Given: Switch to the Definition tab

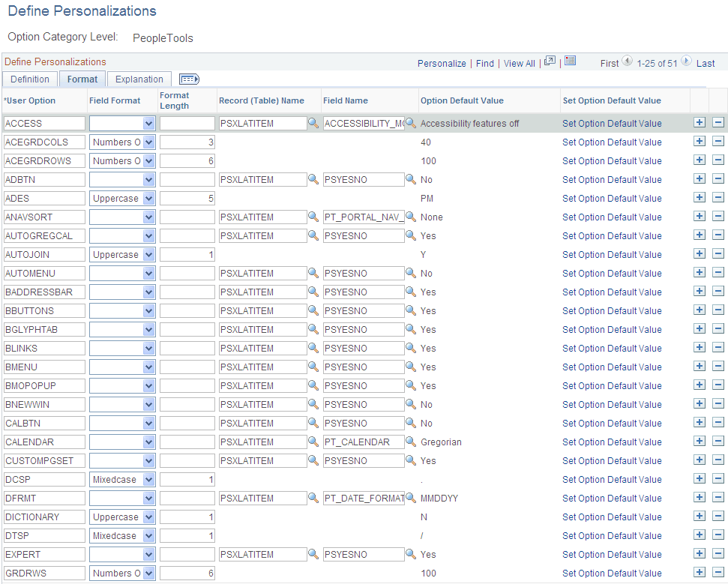Looking at the screenshot, I should (30, 79).
